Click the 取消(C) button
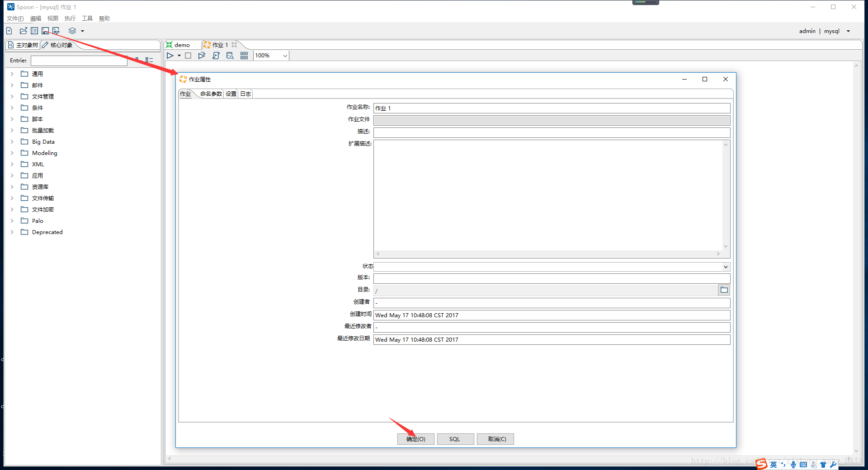Screen dimensions: 868x470 pos(495,439)
